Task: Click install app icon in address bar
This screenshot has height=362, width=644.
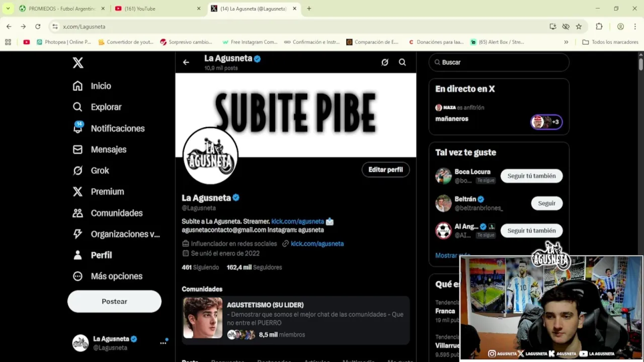Action: (x=552, y=27)
